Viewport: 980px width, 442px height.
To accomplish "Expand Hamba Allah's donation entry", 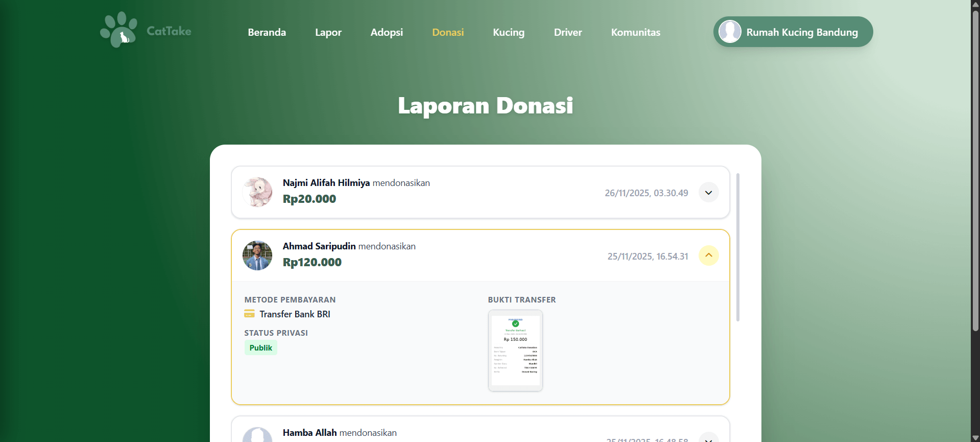I will coord(708,438).
